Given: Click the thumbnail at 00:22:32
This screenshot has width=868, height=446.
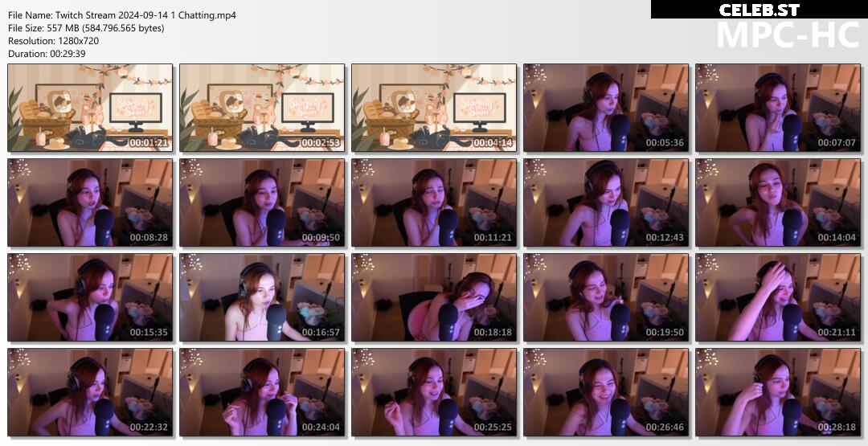Looking at the screenshot, I should pos(90,392).
